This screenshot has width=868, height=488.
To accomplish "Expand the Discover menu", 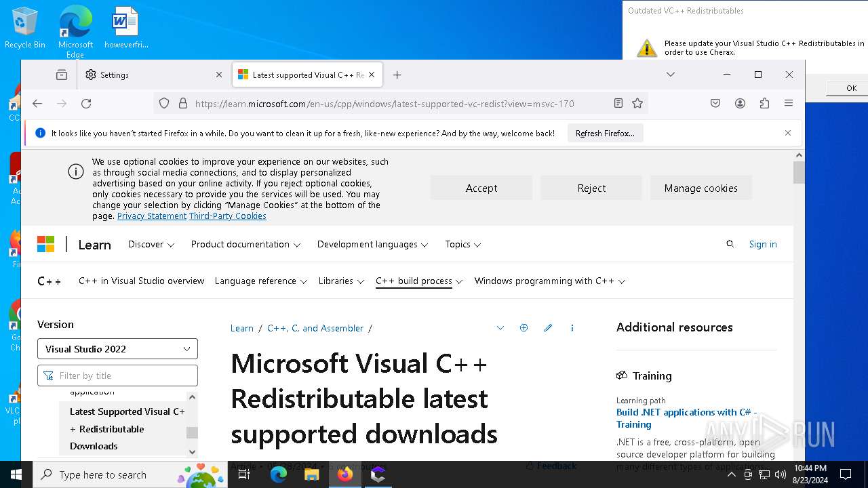I will click(x=151, y=244).
